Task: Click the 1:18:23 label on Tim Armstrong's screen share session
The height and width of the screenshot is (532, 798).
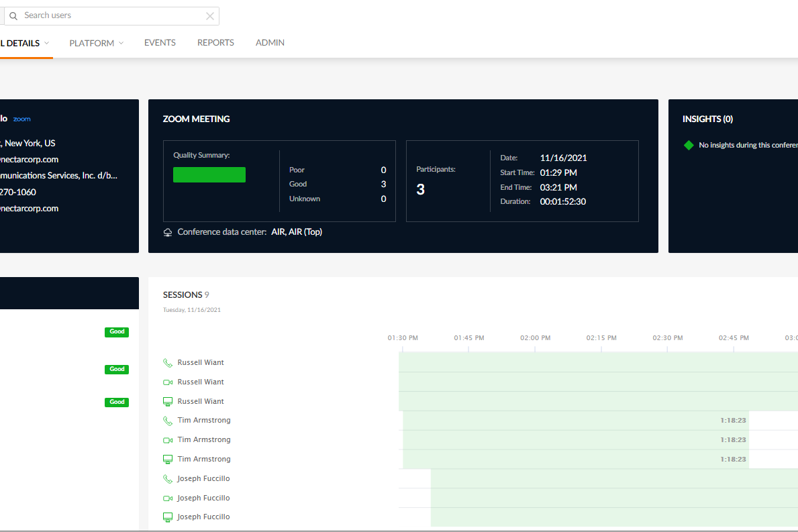Action: tap(733, 460)
